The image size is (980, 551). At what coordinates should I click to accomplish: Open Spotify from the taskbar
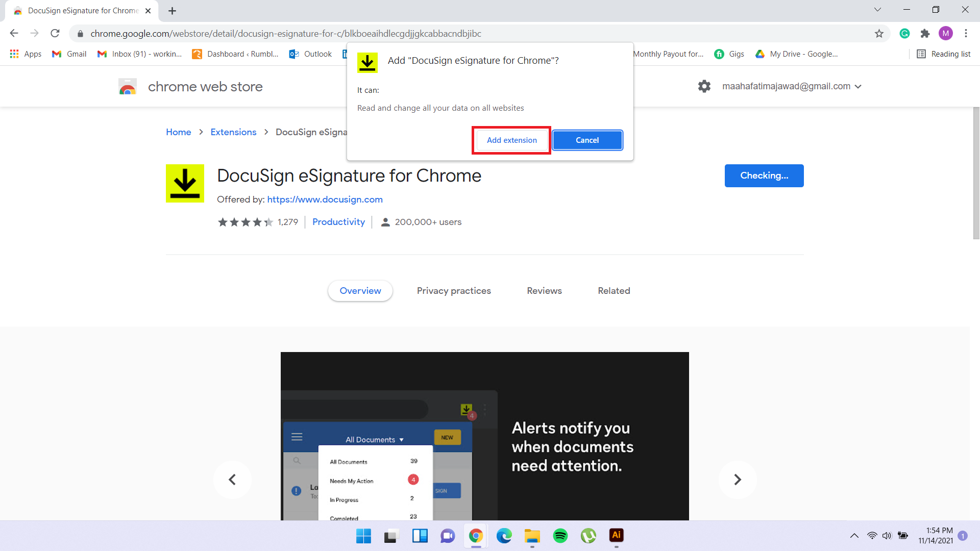(x=560, y=536)
